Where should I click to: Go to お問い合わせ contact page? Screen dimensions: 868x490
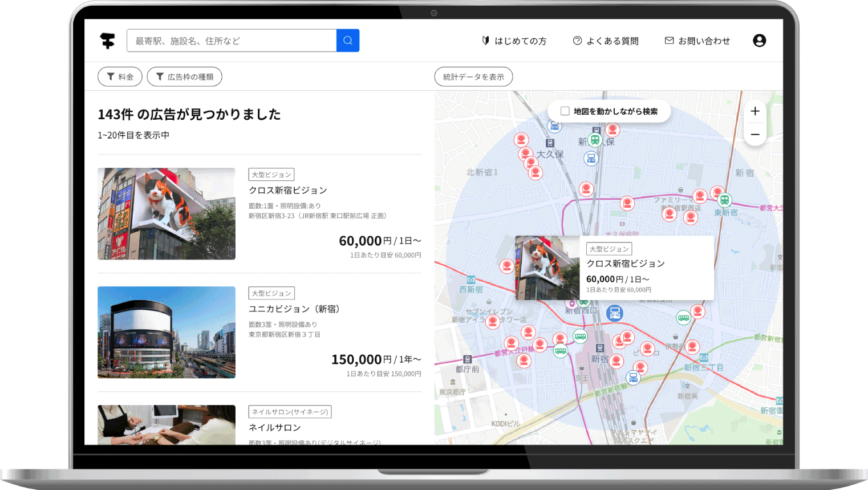pos(697,41)
